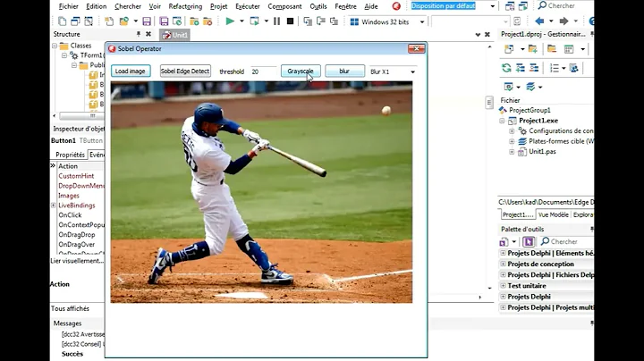This screenshot has width=644, height=361.
Task: Click the Save all purple disk icon
Action: point(164,21)
